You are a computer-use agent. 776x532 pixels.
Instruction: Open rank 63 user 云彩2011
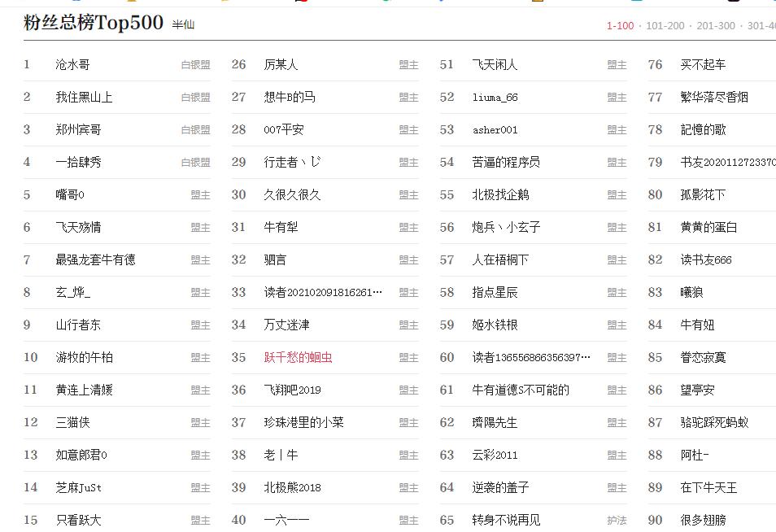point(495,456)
